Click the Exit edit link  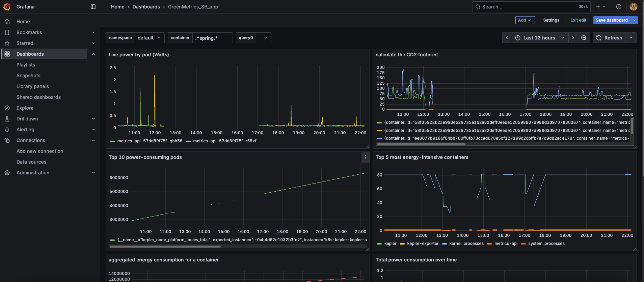(x=578, y=20)
